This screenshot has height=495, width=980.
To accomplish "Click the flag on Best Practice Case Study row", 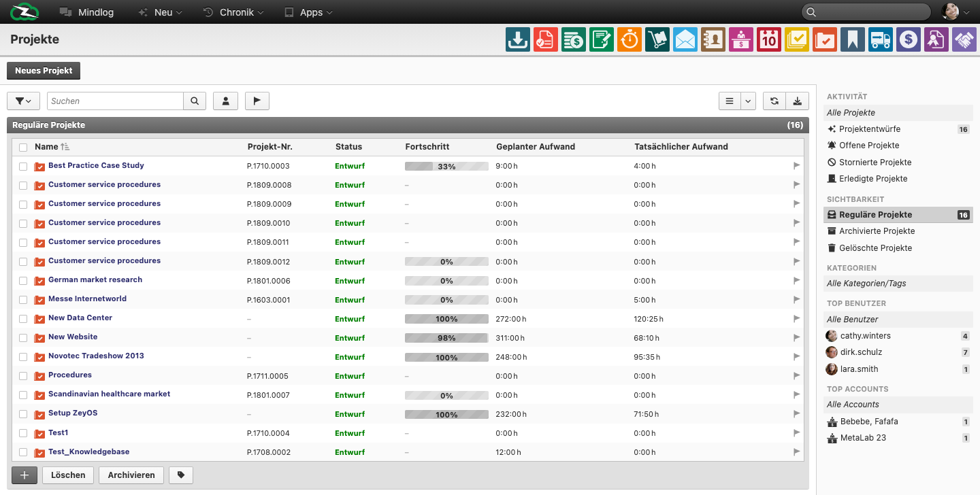I will (x=797, y=165).
